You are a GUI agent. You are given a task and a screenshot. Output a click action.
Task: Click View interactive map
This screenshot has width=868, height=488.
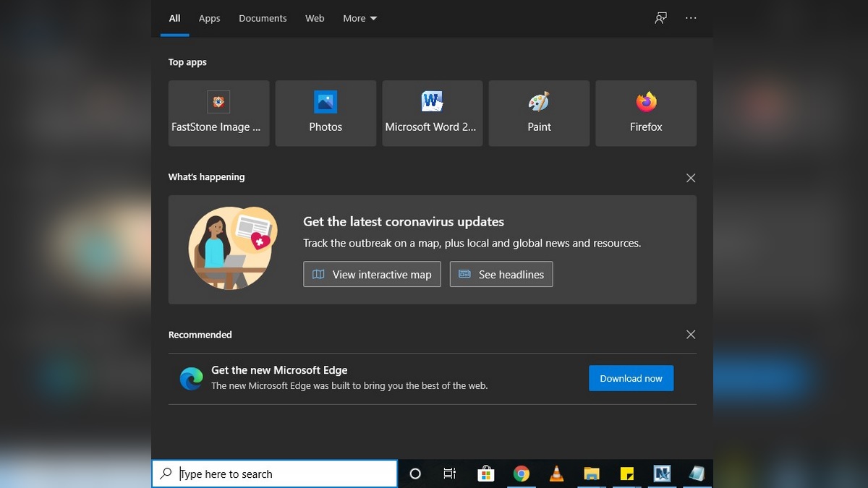click(372, 274)
